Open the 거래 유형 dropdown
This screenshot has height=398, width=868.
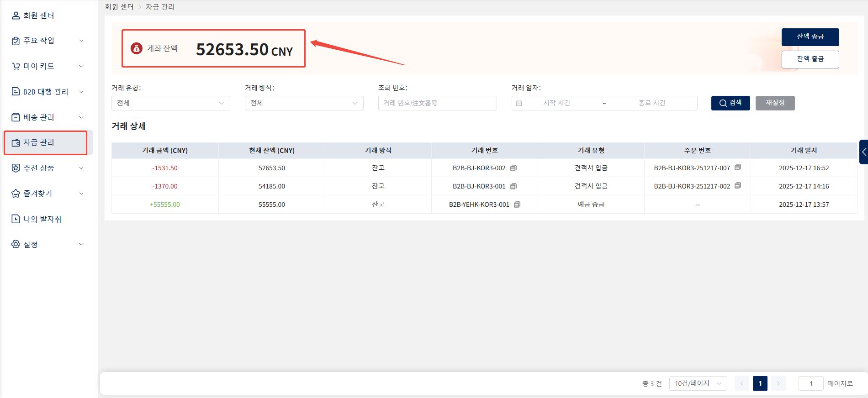(171, 103)
